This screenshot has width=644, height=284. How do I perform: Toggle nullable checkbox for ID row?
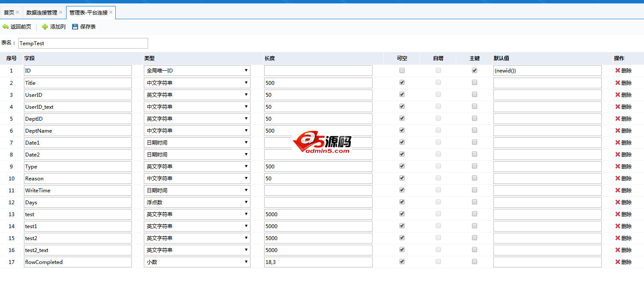[x=402, y=70]
